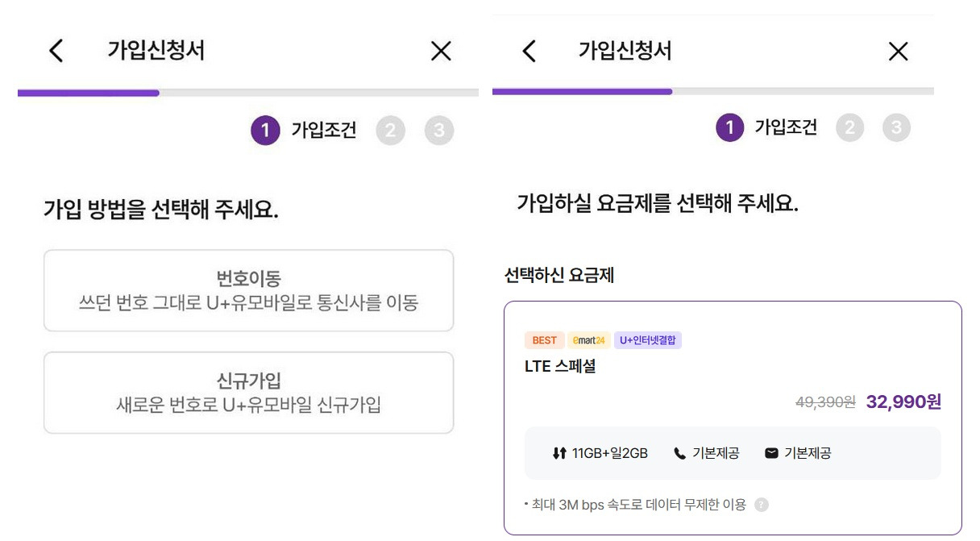Go to step 2 on right form
Viewport: 980px width, 541px height.
coord(849,127)
